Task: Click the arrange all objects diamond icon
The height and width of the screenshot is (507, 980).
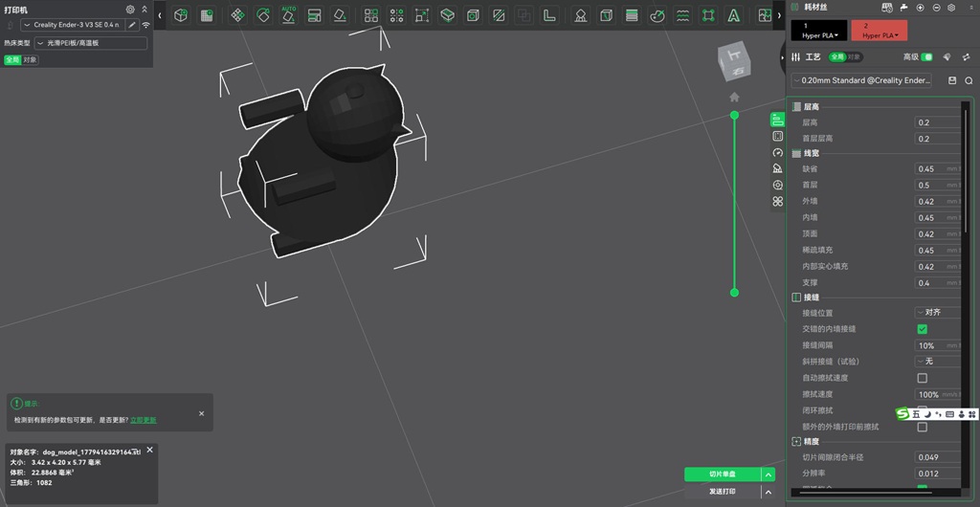Action: [237, 15]
